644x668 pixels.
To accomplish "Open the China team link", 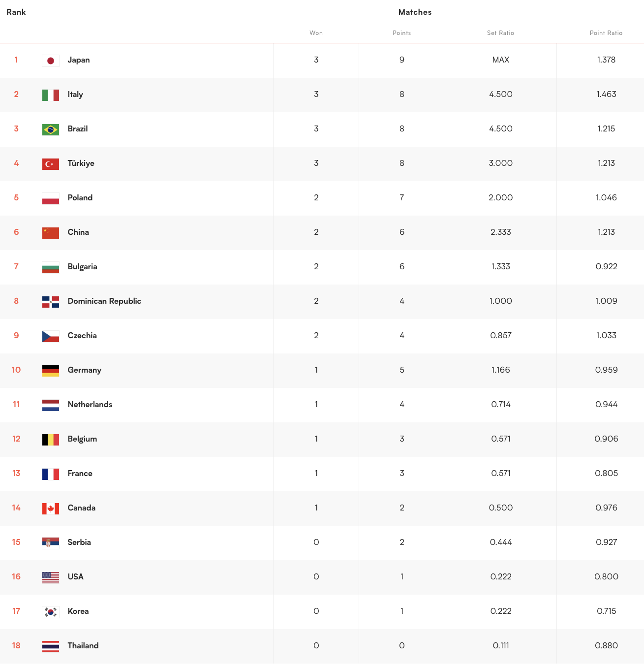I will (78, 232).
